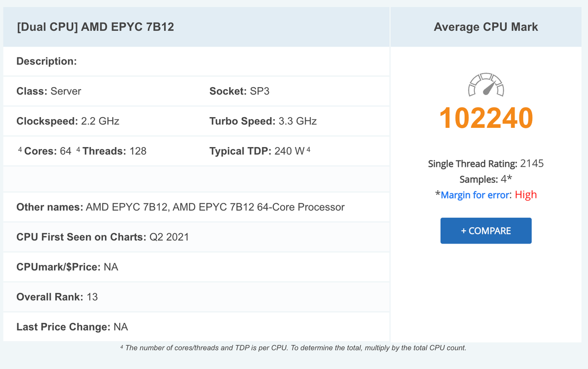
Task: Click the Dual CPU AMD EPYC 7B12 title
Action: tap(95, 27)
